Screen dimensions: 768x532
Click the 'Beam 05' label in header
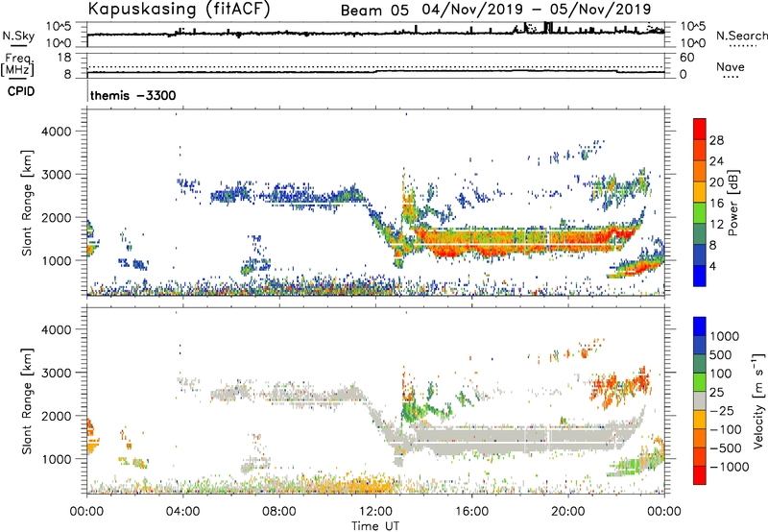(374, 11)
